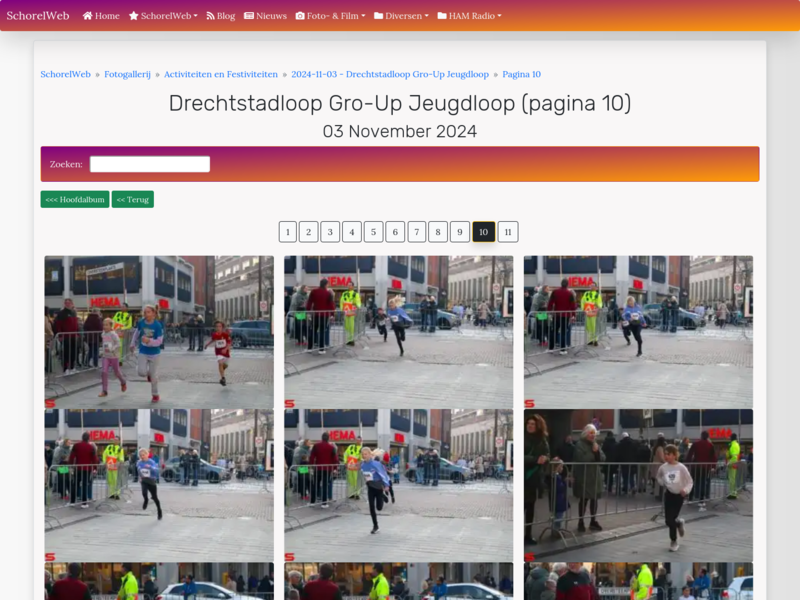This screenshot has height=600, width=800.
Task: Click the SchorelWeb star icon
Action: point(134,16)
